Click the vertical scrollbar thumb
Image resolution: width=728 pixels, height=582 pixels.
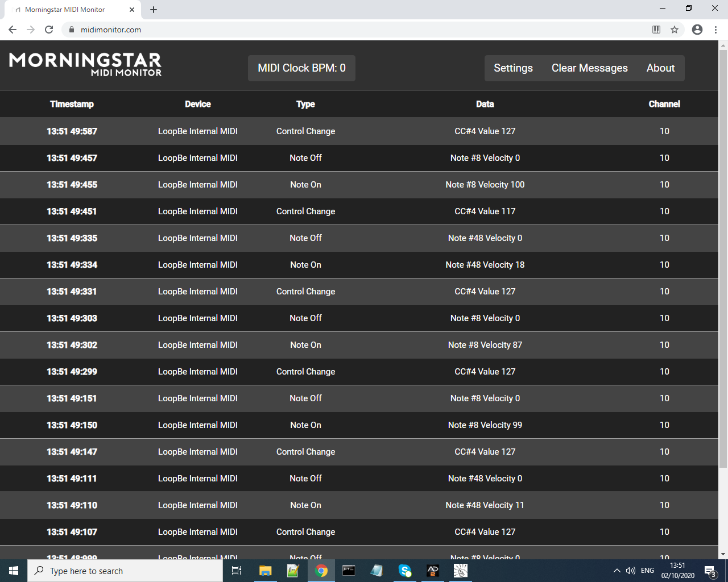[x=723, y=259]
